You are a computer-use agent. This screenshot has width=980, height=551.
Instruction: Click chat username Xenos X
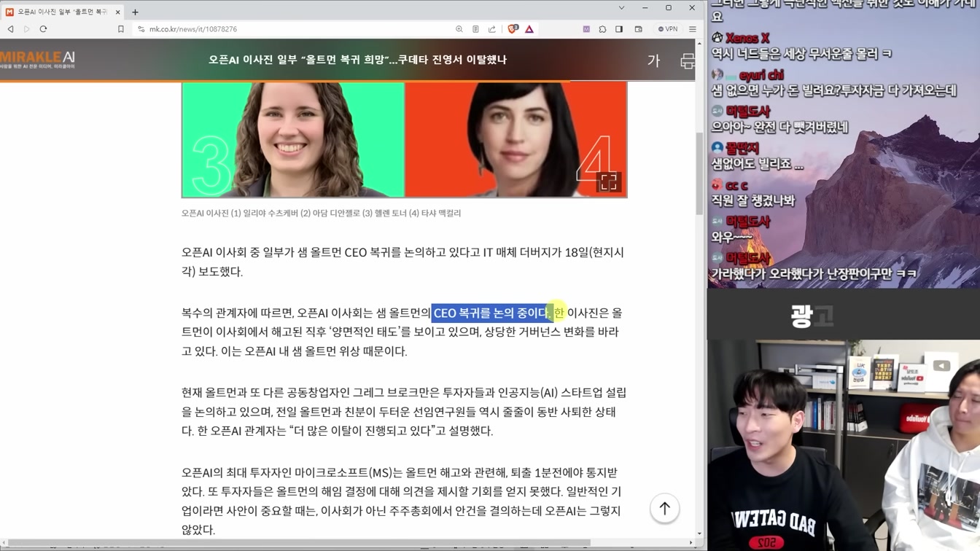(747, 38)
